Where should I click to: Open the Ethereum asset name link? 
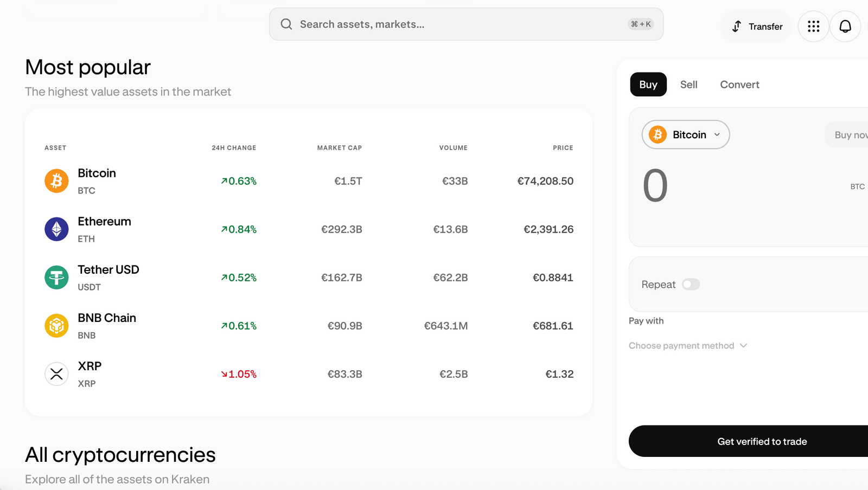(104, 221)
